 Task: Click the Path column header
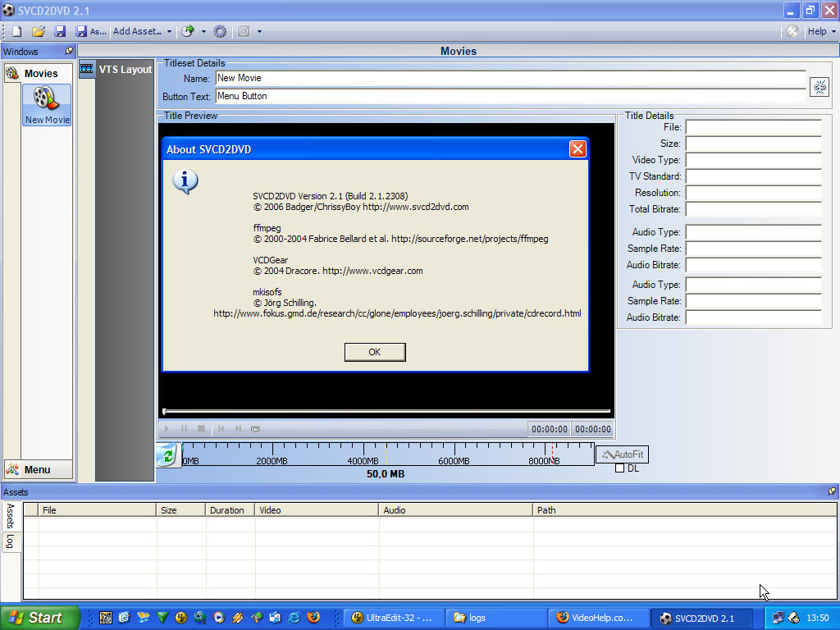(x=685, y=510)
